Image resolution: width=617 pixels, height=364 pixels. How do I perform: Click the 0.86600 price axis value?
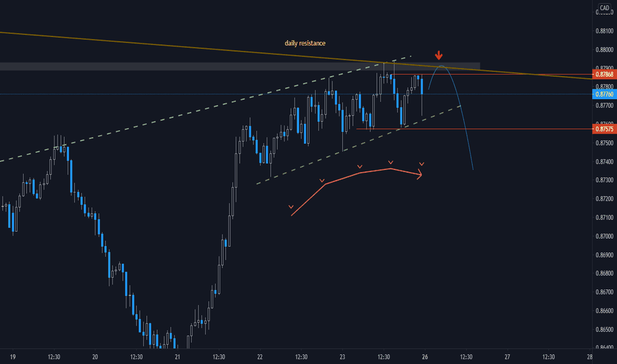(604, 310)
